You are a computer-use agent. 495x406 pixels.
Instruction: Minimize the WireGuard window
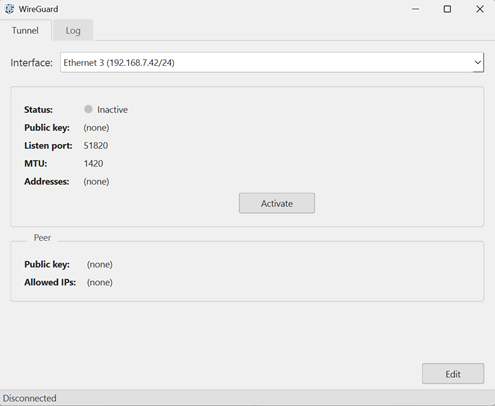pos(415,9)
